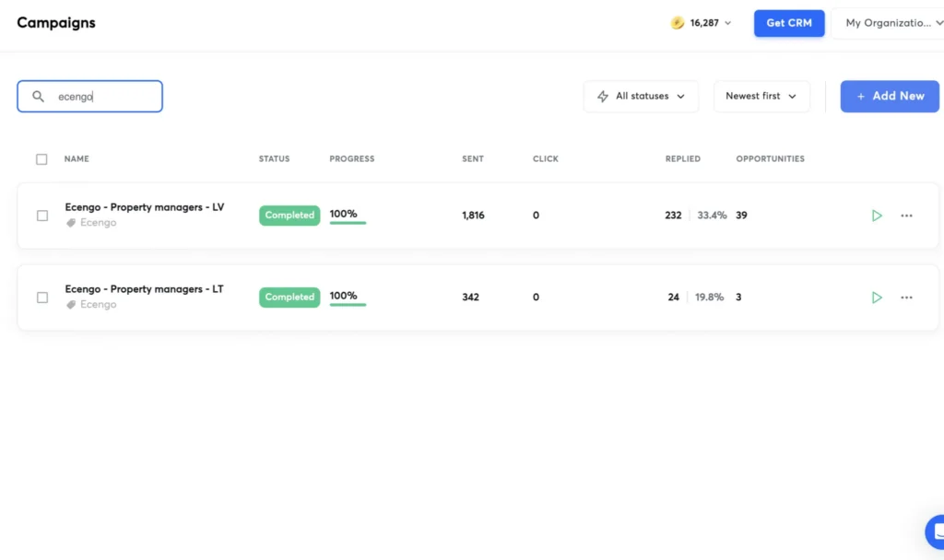
Task: Click the gold credits coin icon
Action: click(x=678, y=23)
